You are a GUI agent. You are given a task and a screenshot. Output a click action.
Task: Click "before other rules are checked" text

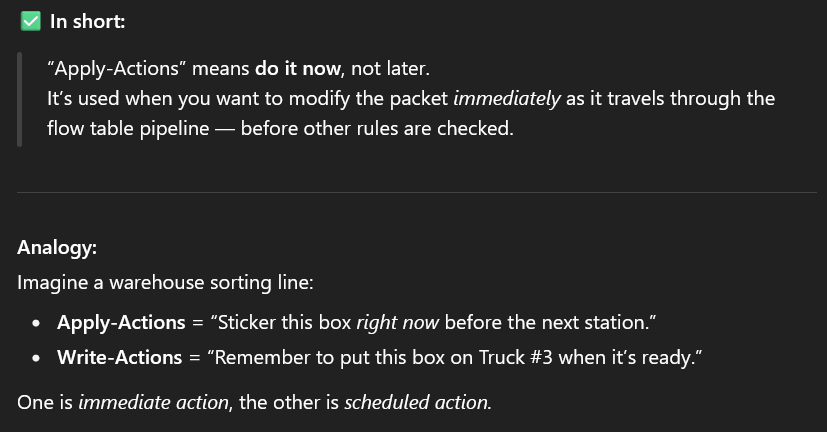point(378,128)
